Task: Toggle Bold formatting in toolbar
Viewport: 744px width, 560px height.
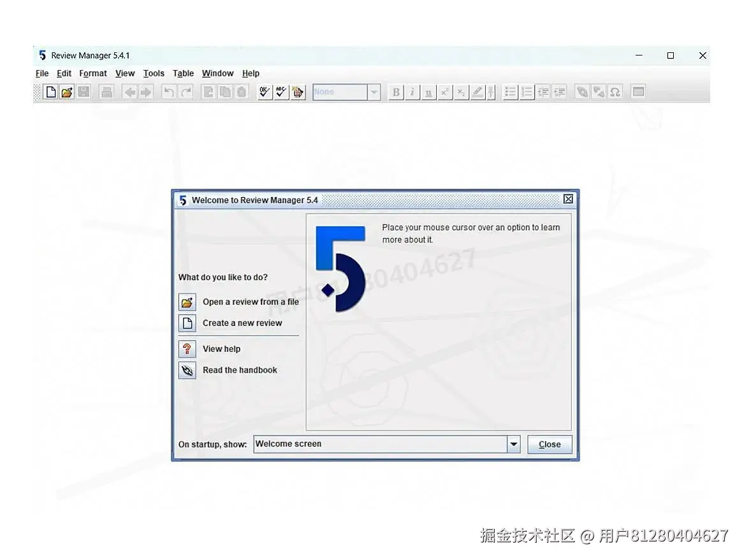Action: (396, 92)
